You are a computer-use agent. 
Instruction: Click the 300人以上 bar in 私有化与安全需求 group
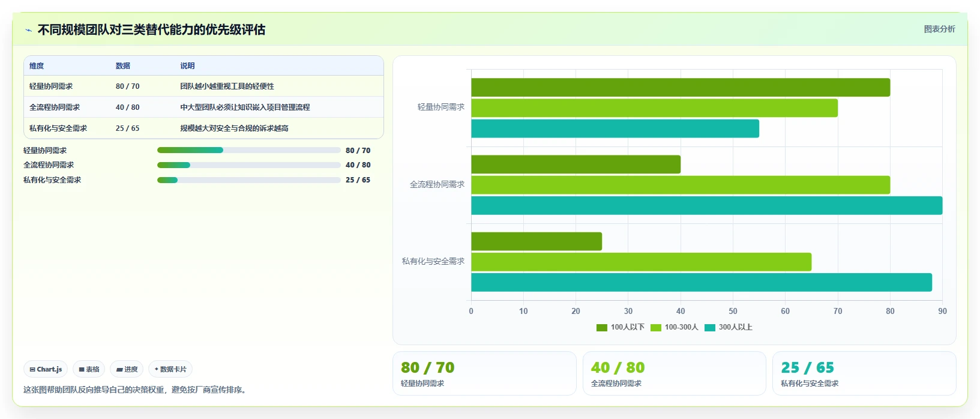pos(702,283)
